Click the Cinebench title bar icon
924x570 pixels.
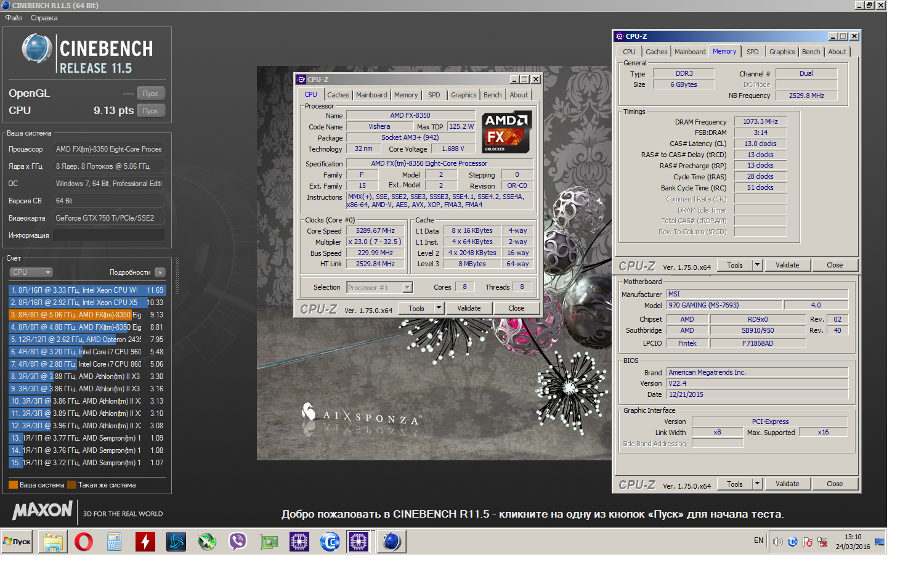coord(6,5)
